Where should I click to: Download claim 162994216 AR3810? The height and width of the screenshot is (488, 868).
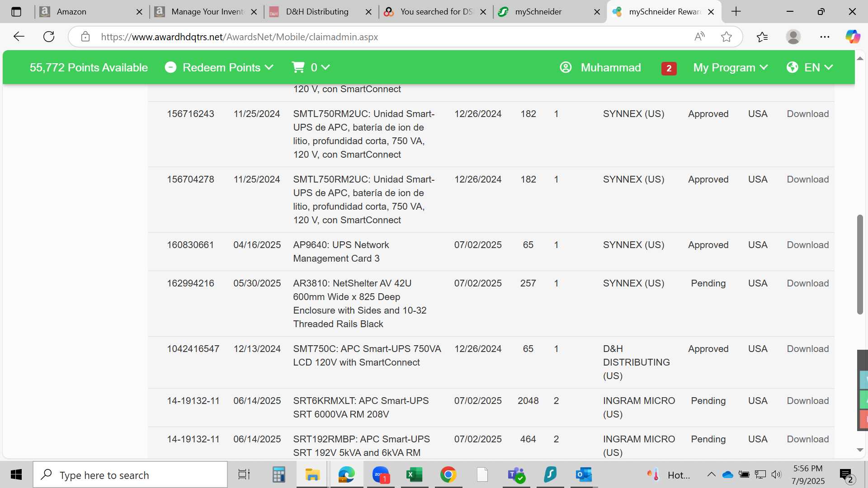point(807,283)
